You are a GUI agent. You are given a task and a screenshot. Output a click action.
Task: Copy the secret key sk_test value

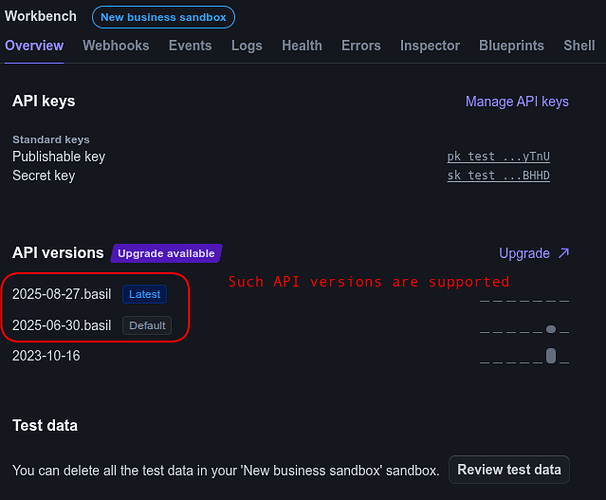498,176
